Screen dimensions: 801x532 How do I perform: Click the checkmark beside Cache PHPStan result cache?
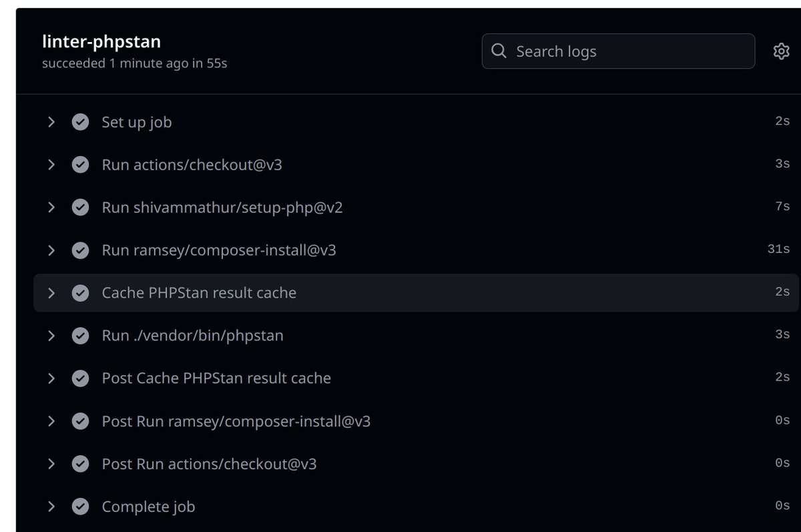tap(80, 292)
